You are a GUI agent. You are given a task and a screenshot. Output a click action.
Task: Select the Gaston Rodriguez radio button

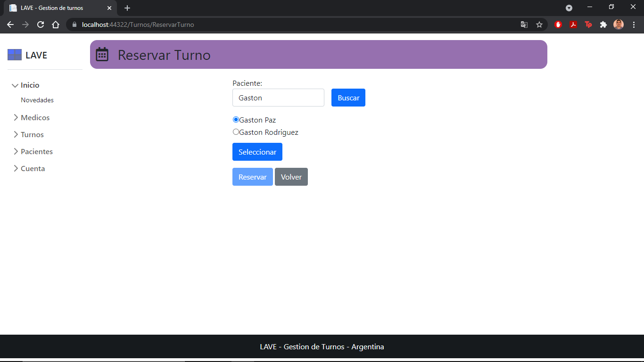236,132
